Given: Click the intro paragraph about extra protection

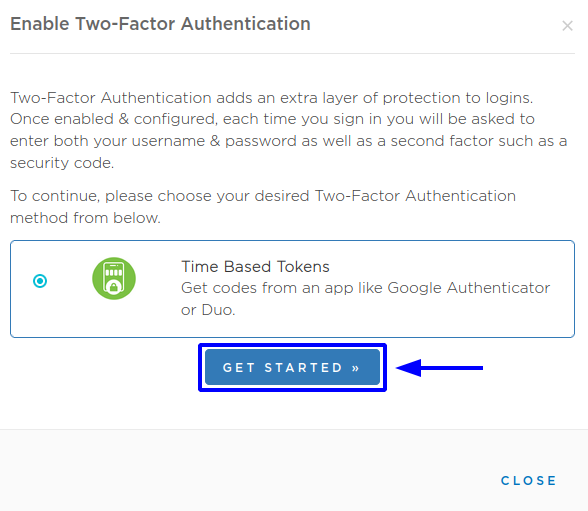Looking at the screenshot, I should click(x=289, y=130).
